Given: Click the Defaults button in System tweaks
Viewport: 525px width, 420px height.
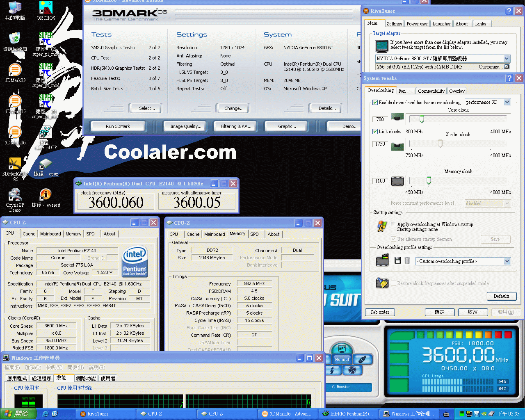Looking at the screenshot, I should pyautogui.click(x=502, y=296).
